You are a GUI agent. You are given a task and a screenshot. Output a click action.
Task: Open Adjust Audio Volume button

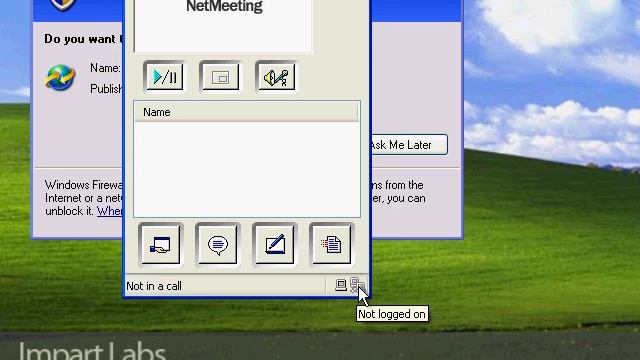(x=276, y=77)
